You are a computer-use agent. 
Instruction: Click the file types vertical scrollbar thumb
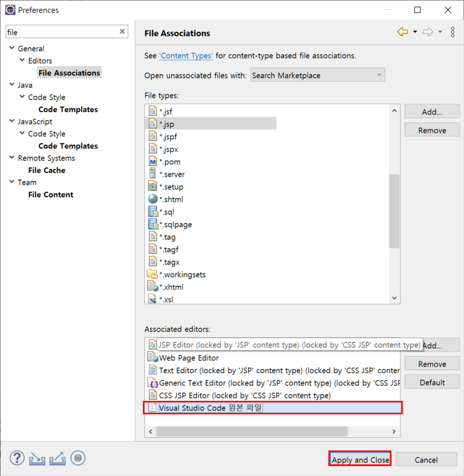tap(394, 211)
